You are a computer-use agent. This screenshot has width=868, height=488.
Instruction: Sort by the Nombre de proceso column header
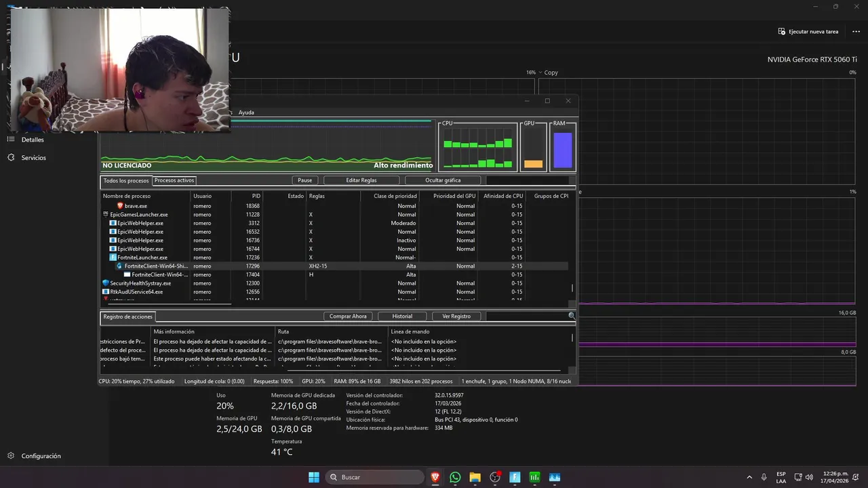pos(145,196)
